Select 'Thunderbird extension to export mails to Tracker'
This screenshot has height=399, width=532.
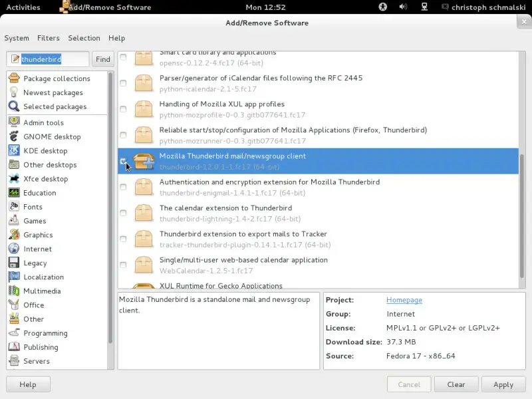pyautogui.click(x=319, y=239)
